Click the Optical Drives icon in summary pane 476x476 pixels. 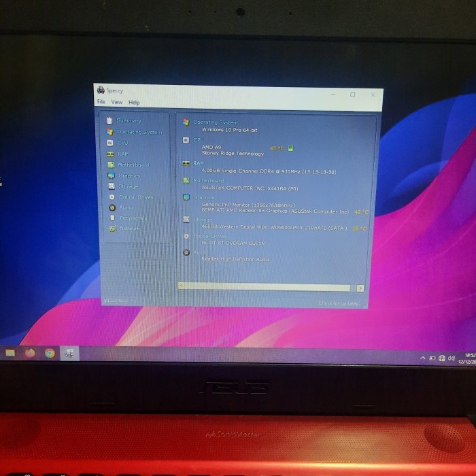tap(186, 236)
